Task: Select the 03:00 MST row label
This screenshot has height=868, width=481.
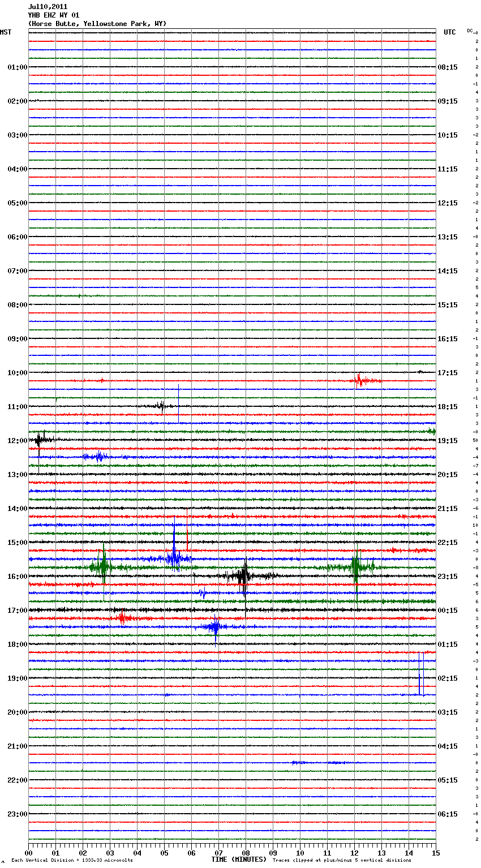Action: tap(17, 135)
